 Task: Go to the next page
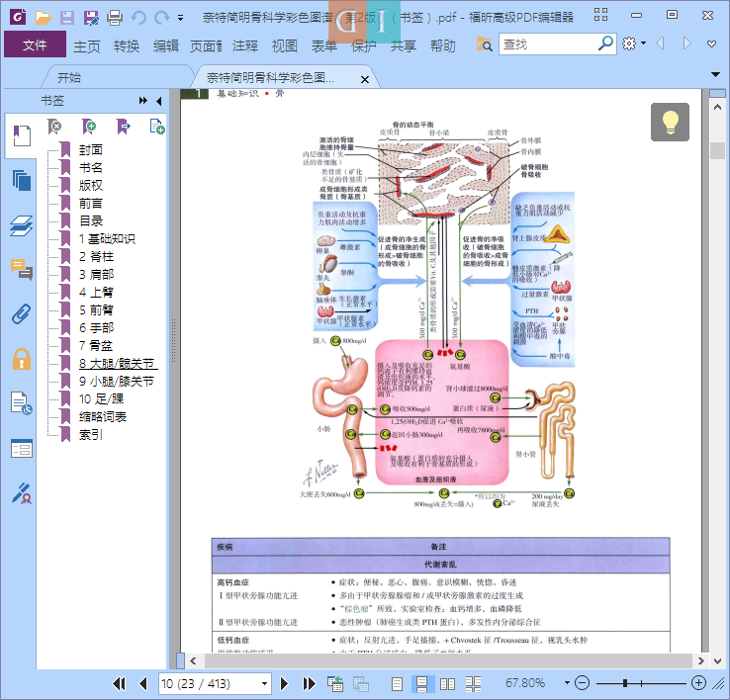pos(284,683)
